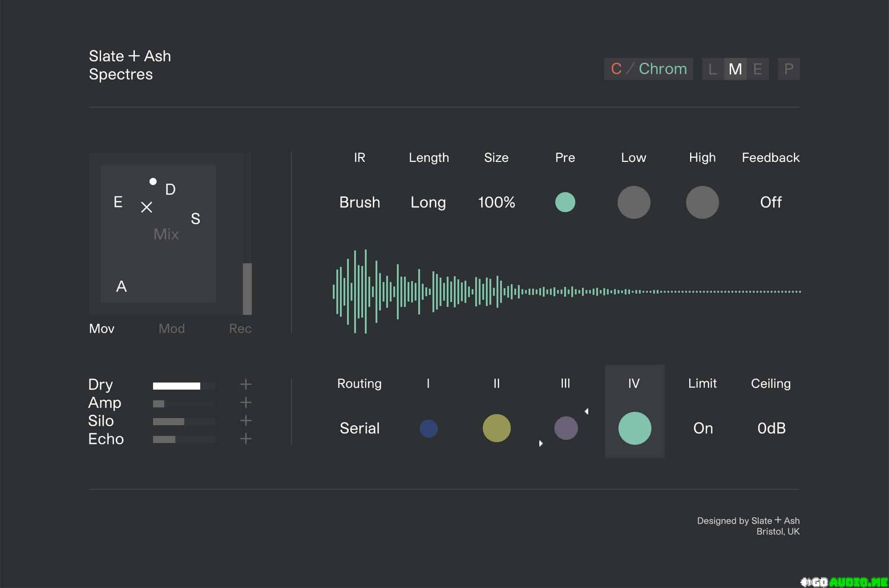Switch to the L page
Image resolution: width=889 pixels, height=588 pixels.
[x=713, y=69]
